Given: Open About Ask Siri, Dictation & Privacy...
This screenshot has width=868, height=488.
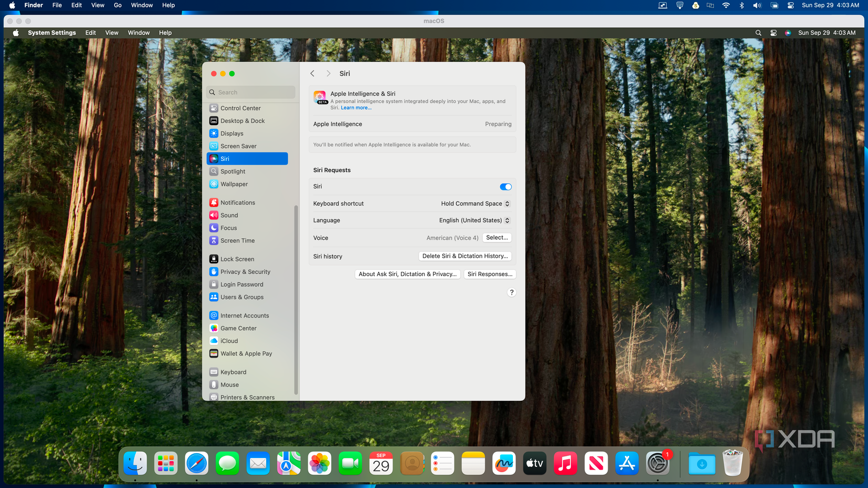Looking at the screenshot, I should pos(408,274).
